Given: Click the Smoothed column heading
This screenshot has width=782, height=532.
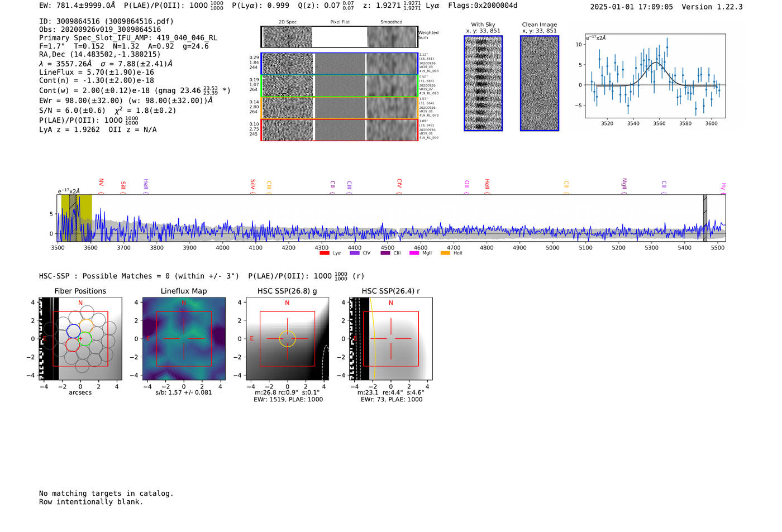Looking at the screenshot, I should click(x=391, y=22).
